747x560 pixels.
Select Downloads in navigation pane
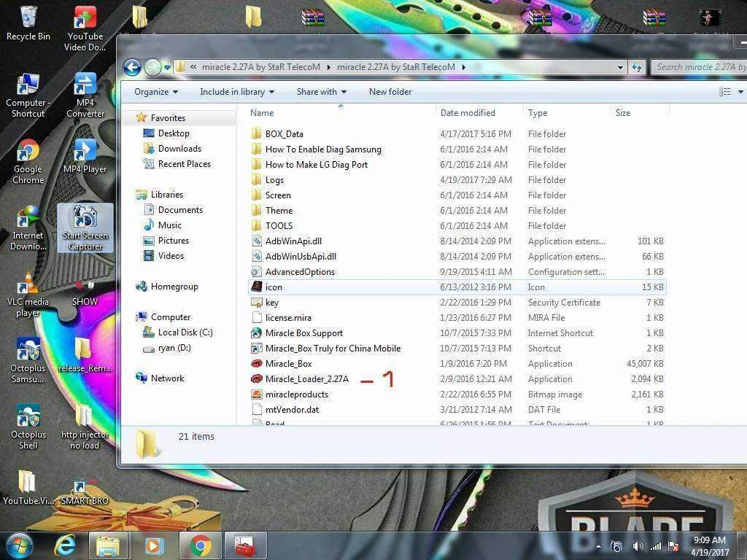(179, 149)
